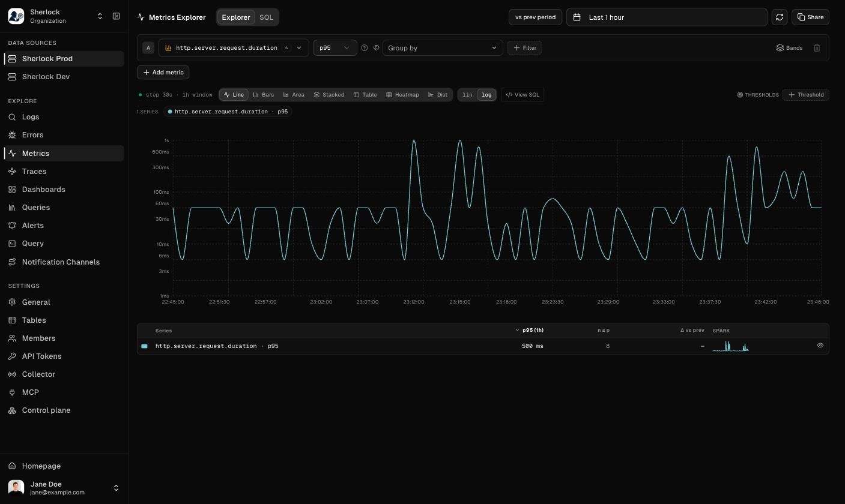Click the n ≥ p column header
This screenshot has height=504, width=845.
click(x=604, y=330)
